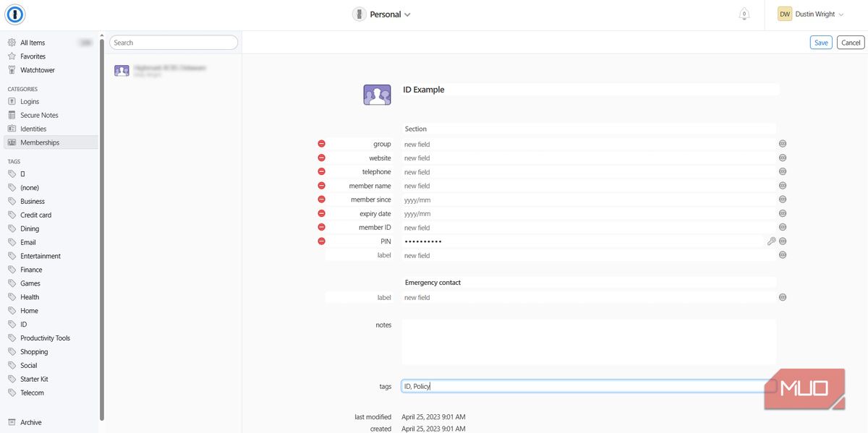Select the Logins category icon
This screenshot has width=868, height=433.
[x=12, y=101]
